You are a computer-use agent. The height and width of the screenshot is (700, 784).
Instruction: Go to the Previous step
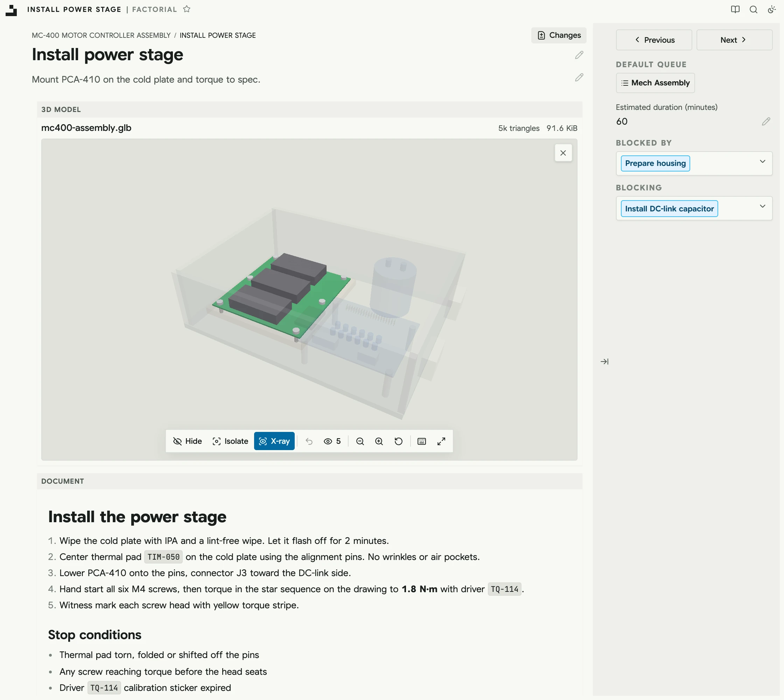(x=654, y=40)
